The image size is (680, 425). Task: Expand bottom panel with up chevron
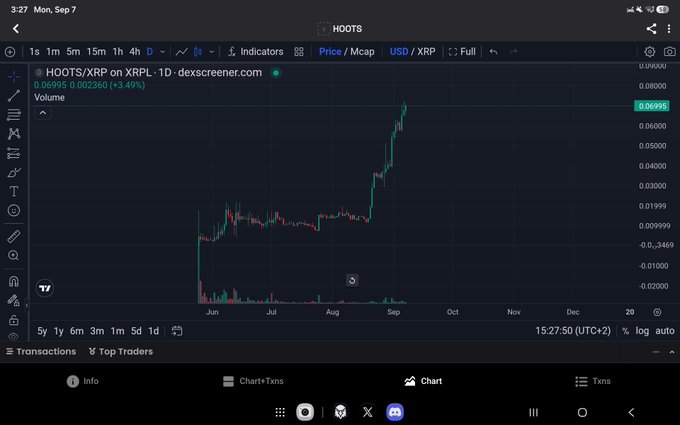pyautogui.click(x=672, y=352)
